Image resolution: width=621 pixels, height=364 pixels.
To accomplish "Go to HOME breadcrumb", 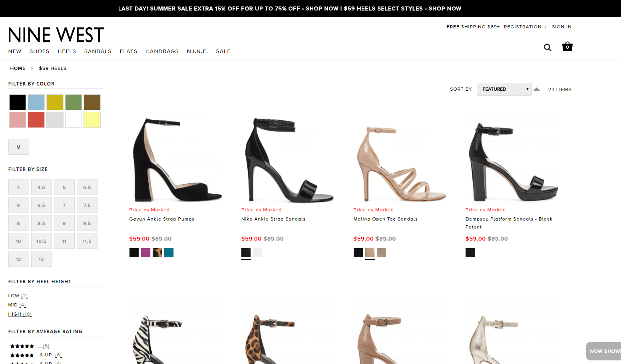I will (x=18, y=68).
